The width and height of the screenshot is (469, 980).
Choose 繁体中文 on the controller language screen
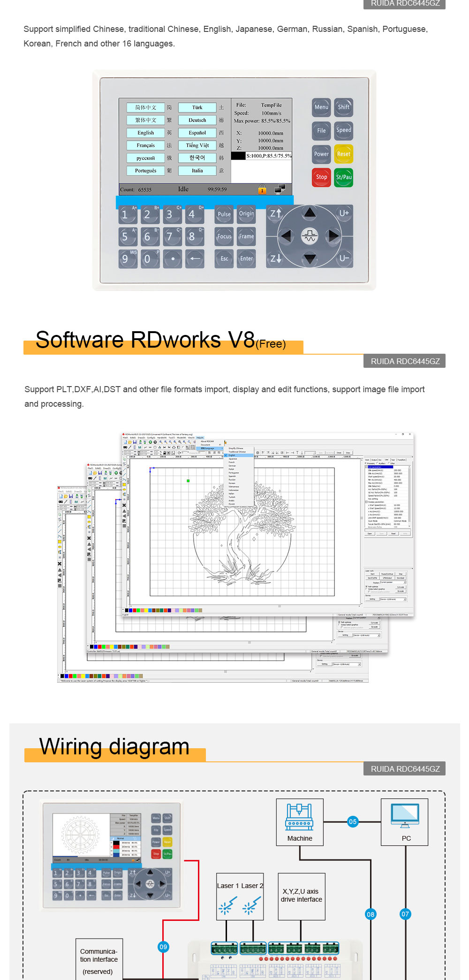point(145,120)
